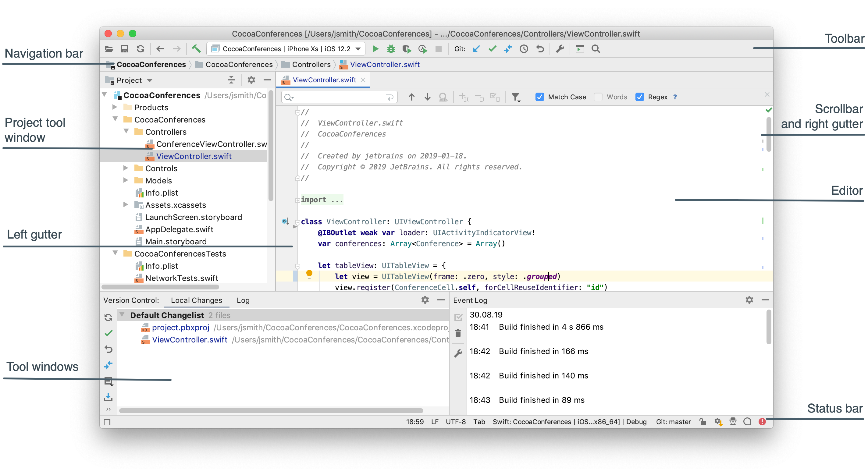
Task: Toggle the lock read-only icon in status bar
Action: [x=703, y=421]
